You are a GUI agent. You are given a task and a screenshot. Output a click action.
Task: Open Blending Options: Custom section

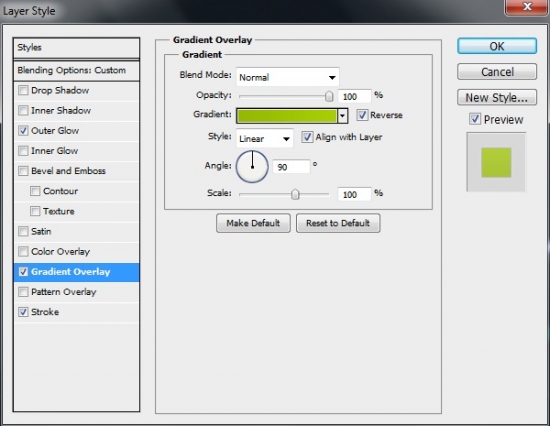tap(76, 70)
